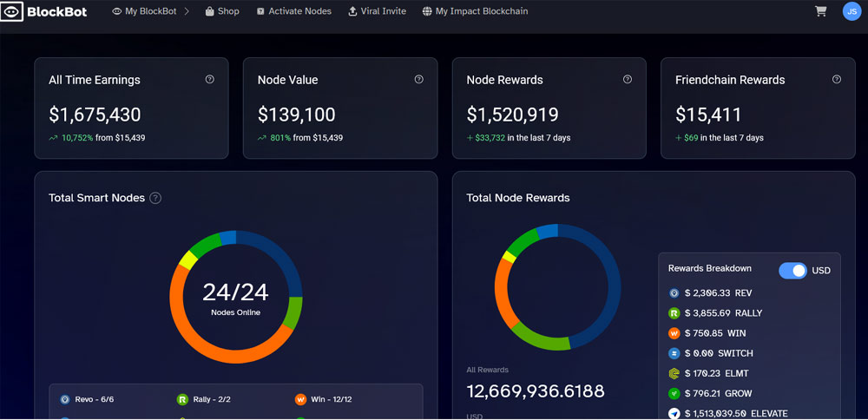The image size is (868, 420).
Task: Toggle the USD rewards switch
Action: (x=792, y=270)
